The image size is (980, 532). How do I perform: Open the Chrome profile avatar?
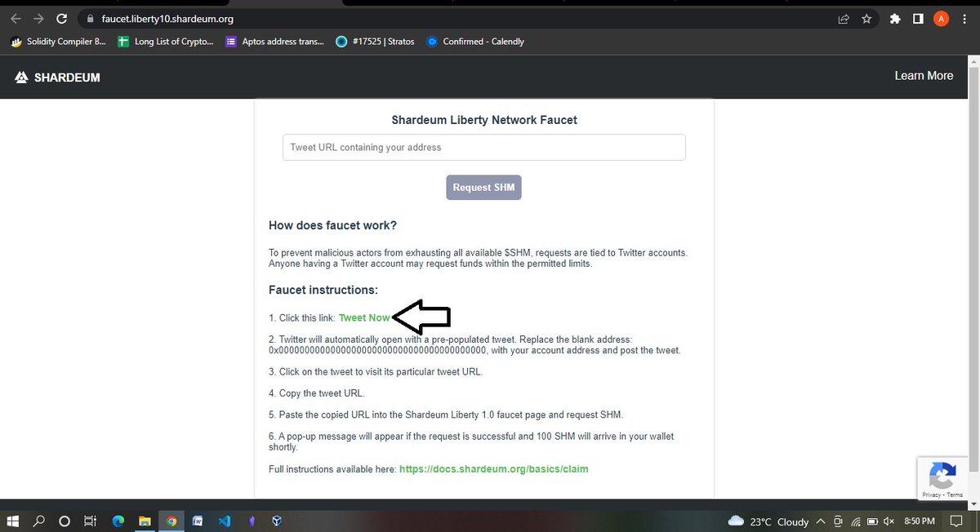pos(941,19)
